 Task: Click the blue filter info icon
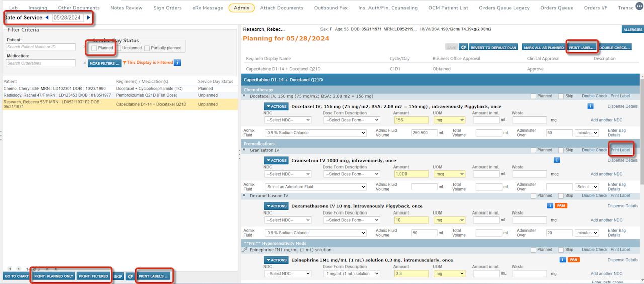(x=177, y=63)
